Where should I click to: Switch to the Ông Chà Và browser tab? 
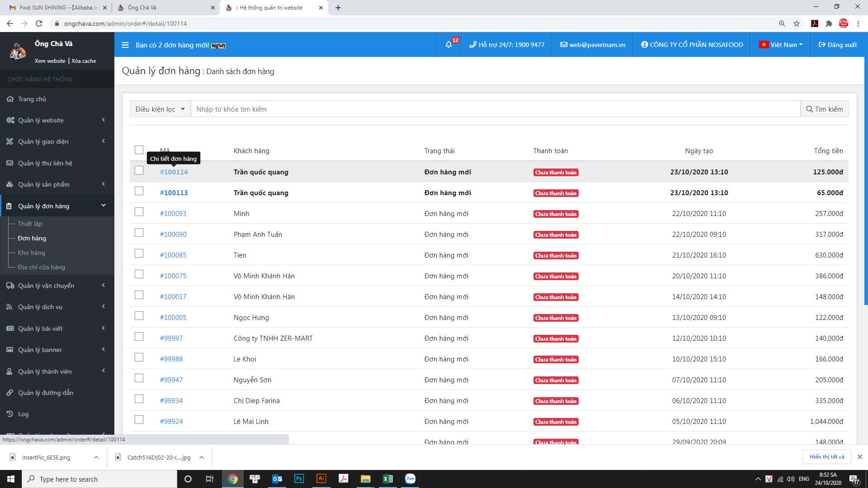pyautogui.click(x=166, y=8)
